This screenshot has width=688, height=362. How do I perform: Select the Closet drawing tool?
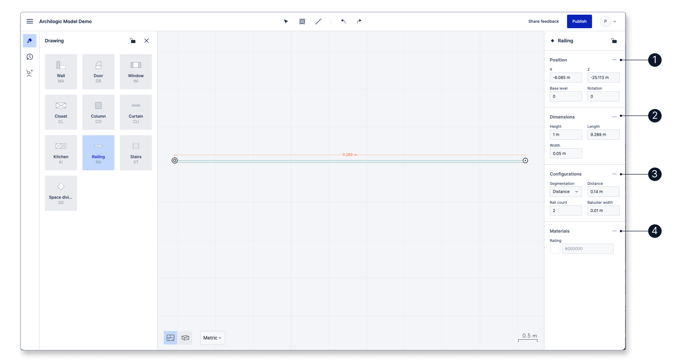click(x=61, y=112)
